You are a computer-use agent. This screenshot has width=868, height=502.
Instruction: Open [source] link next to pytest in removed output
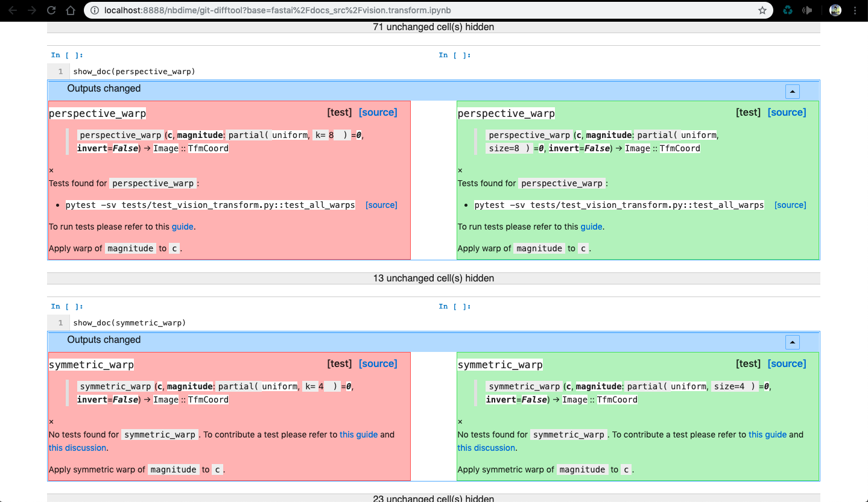pos(381,205)
